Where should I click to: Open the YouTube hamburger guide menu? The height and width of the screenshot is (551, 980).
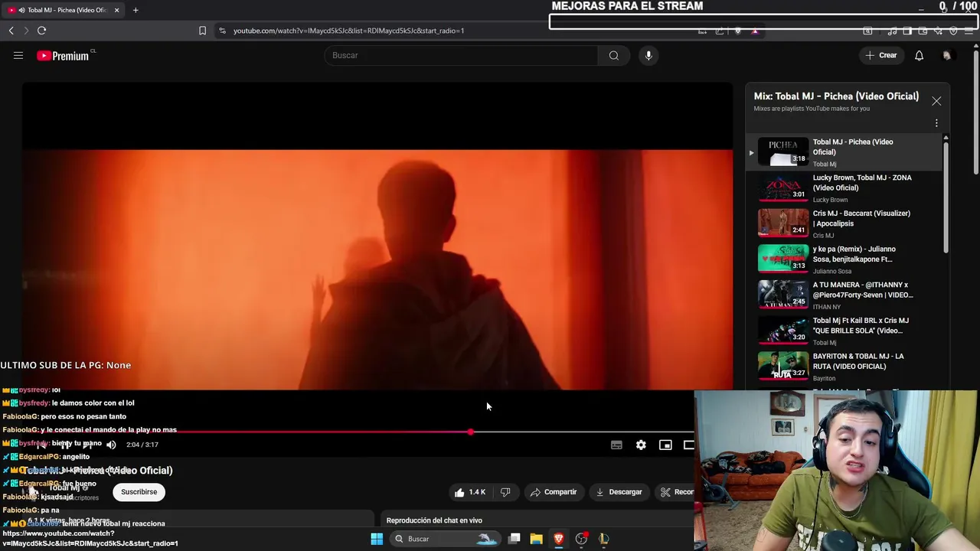point(18,55)
